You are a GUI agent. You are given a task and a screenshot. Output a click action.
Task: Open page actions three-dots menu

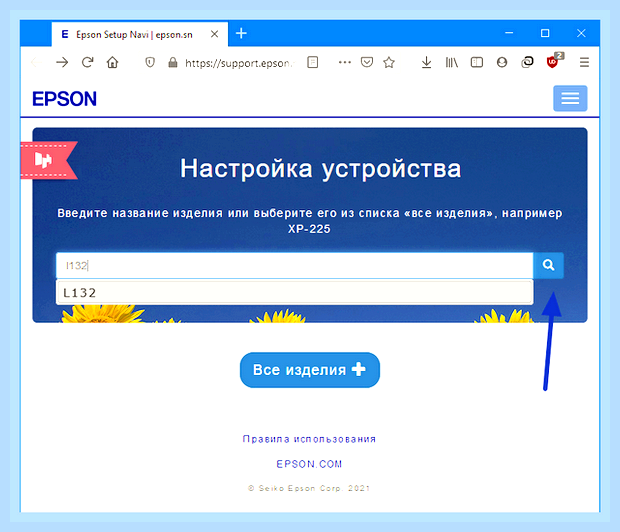(345, 62)
